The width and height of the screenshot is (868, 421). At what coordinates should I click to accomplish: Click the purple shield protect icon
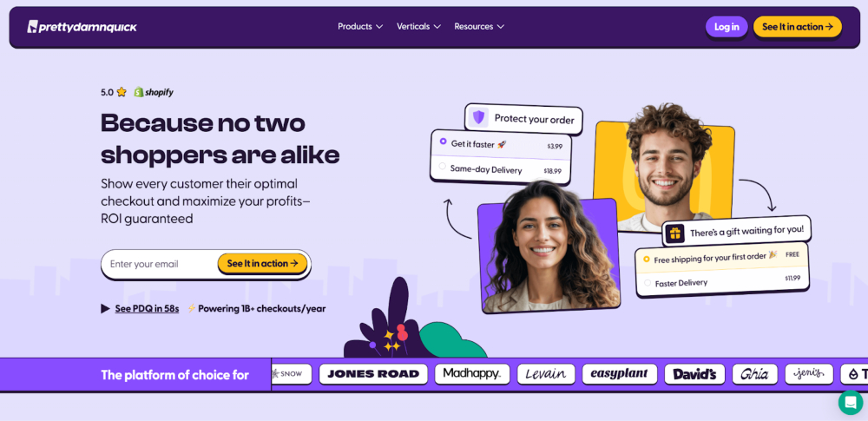click(x=478, y=117)
